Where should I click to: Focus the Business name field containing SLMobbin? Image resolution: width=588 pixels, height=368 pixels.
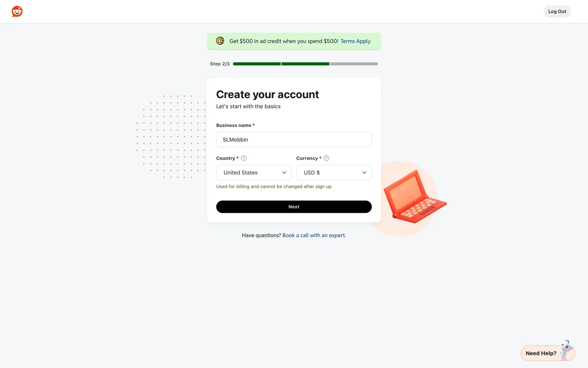[x=294, y=140]
